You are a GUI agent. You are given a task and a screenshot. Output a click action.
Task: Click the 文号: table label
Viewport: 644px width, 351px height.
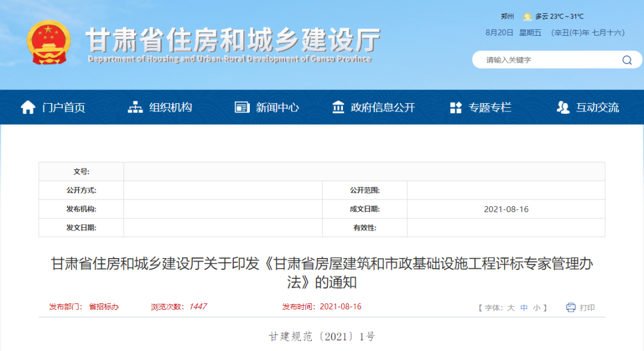click(81, 172)
